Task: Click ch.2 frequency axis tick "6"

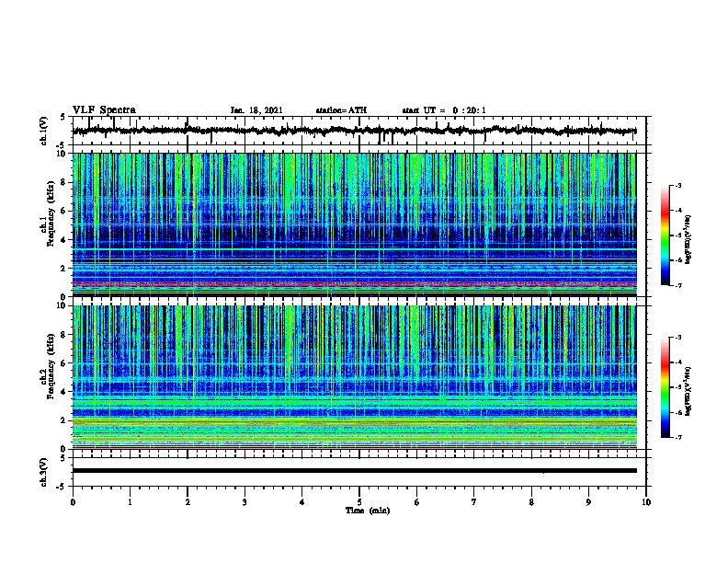Action: click(63, 363)
